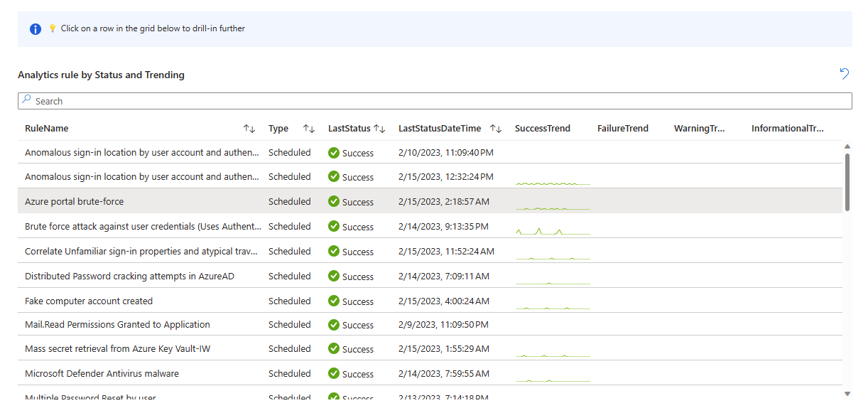
Task: Click the blue information icon in the banner
Action: point(35,29)
